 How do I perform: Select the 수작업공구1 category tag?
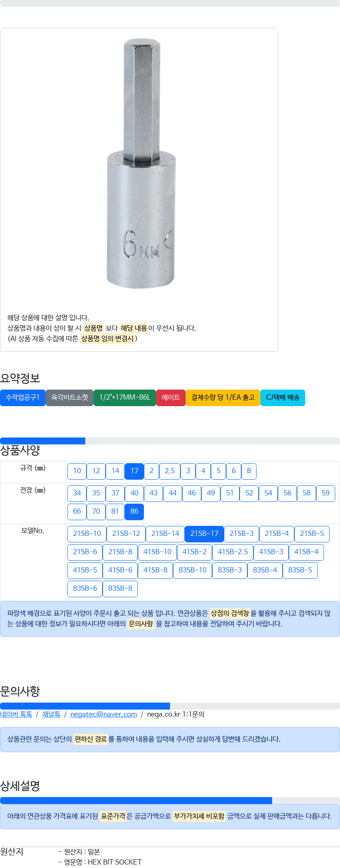(x=23, y=397)
